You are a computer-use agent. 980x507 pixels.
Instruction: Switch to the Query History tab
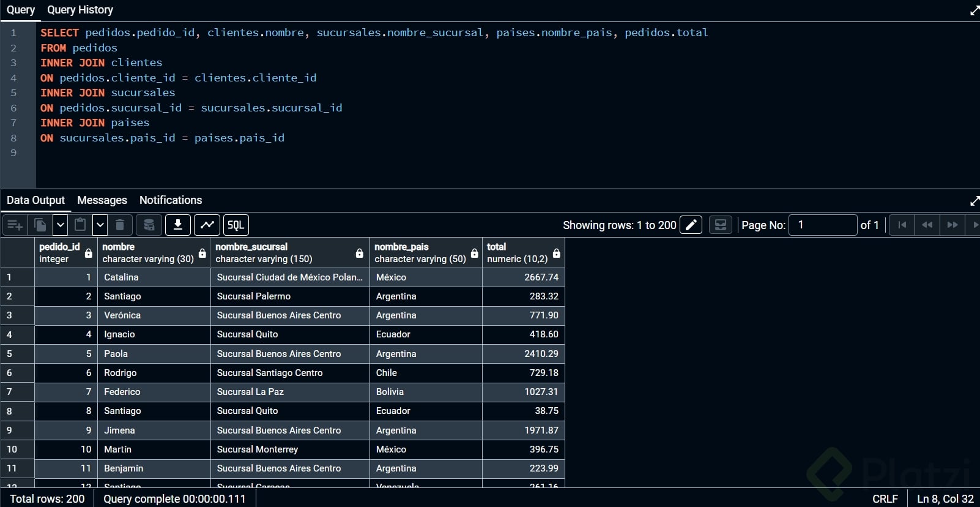pyautogui.click(x=80, y=10)
